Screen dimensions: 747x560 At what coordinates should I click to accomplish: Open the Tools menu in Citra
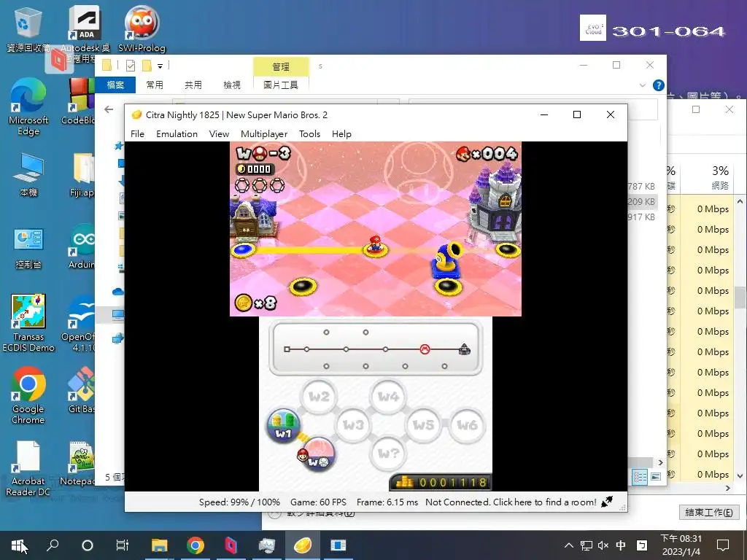coord(309,134)
